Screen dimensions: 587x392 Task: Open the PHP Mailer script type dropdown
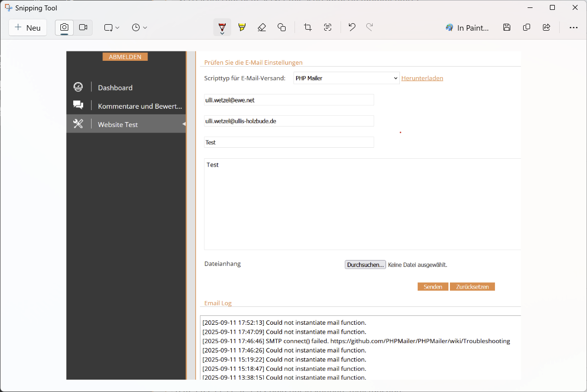click(346, 78)
